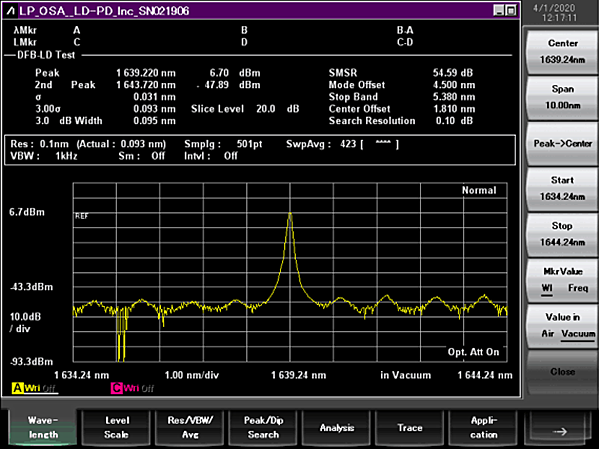600x450 pixels.
Task: Minimize the LP_OSA window
Action: (499, 10)
